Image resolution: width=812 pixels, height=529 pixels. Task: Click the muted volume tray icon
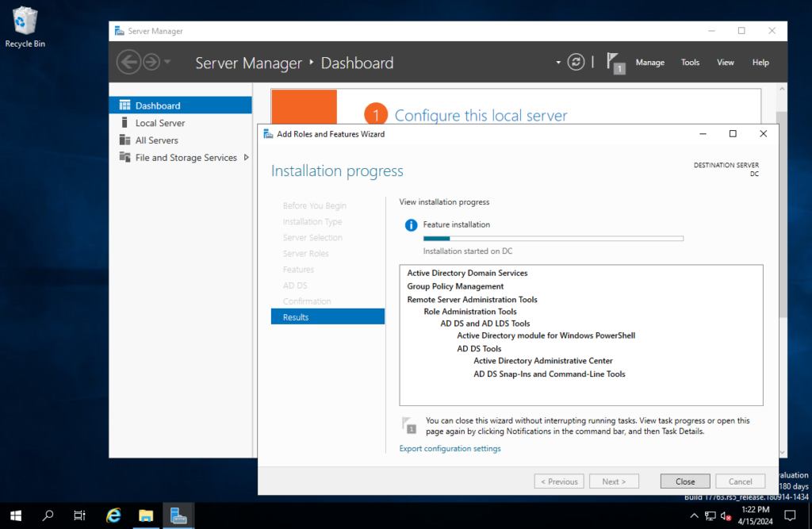pos(726,516)
